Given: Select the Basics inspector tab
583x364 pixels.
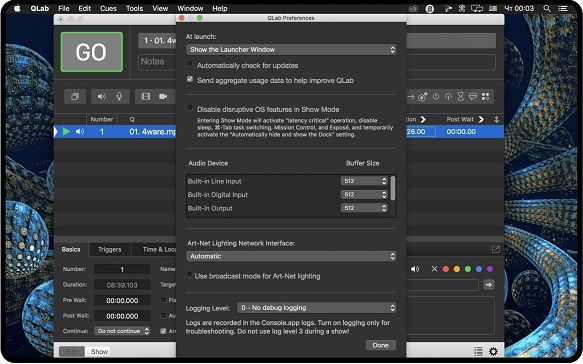Looking at the screenshot, I should click(x=71, y=249).
